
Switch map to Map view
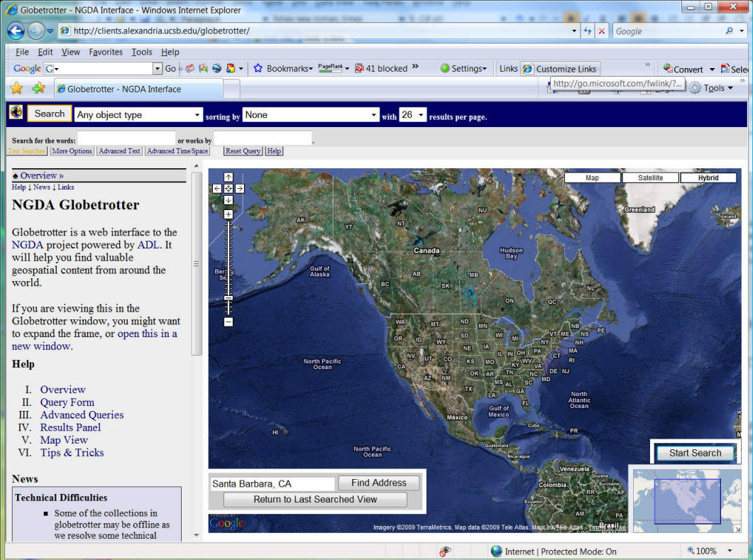pyautogui.click(x=592, y=177)
